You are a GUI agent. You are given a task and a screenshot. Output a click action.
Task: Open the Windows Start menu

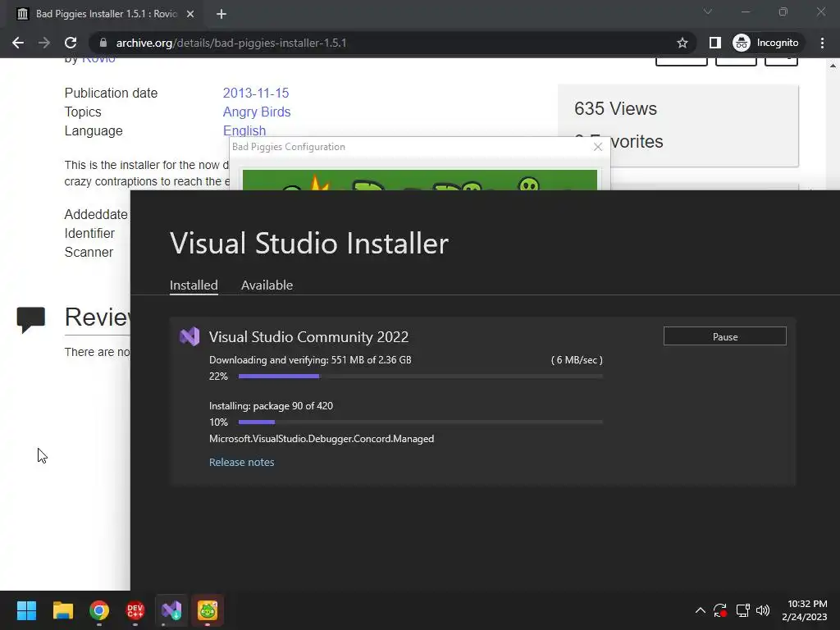[26, 610]
